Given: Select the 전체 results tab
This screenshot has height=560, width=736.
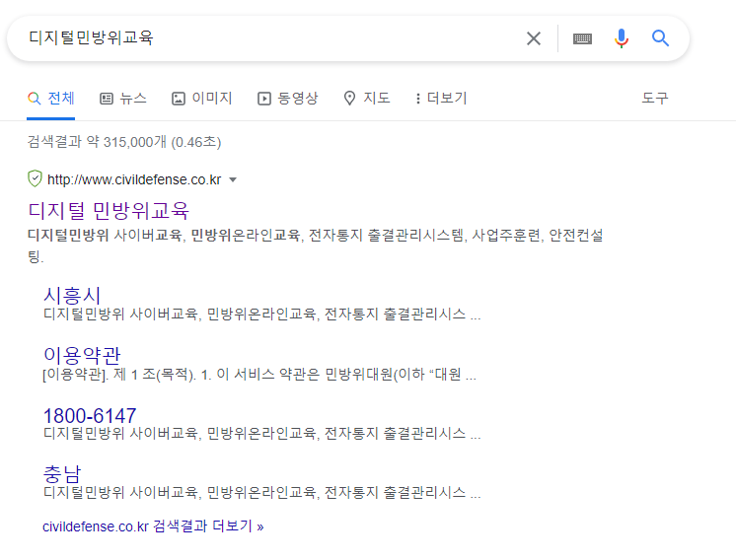Looking at the screenshot, I should [50, 99].
